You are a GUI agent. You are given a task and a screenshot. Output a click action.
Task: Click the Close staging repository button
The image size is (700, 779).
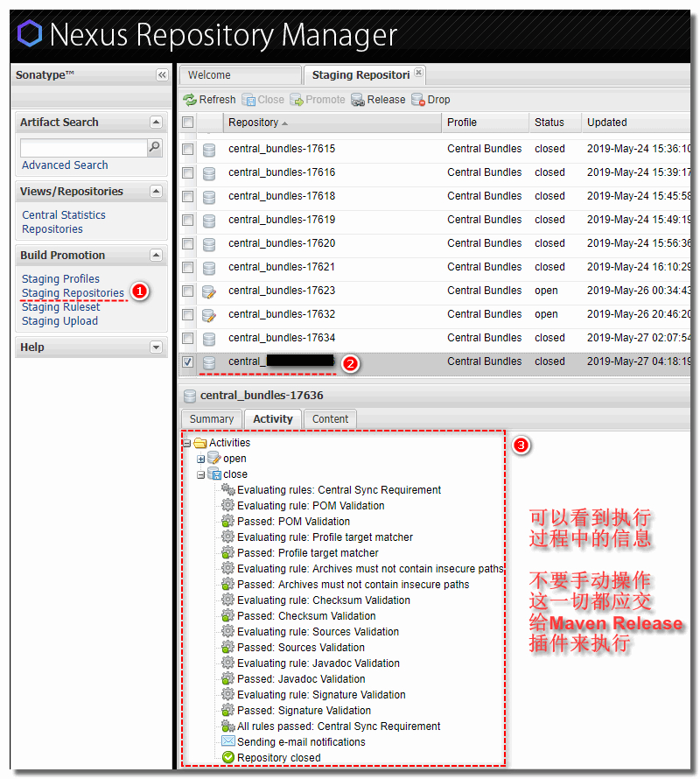[x=262, y=100]
